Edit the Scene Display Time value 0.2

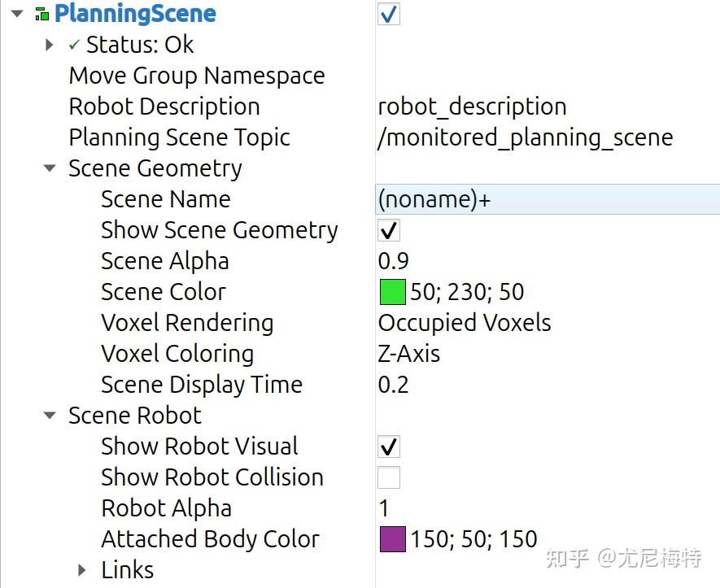(393, 385)
